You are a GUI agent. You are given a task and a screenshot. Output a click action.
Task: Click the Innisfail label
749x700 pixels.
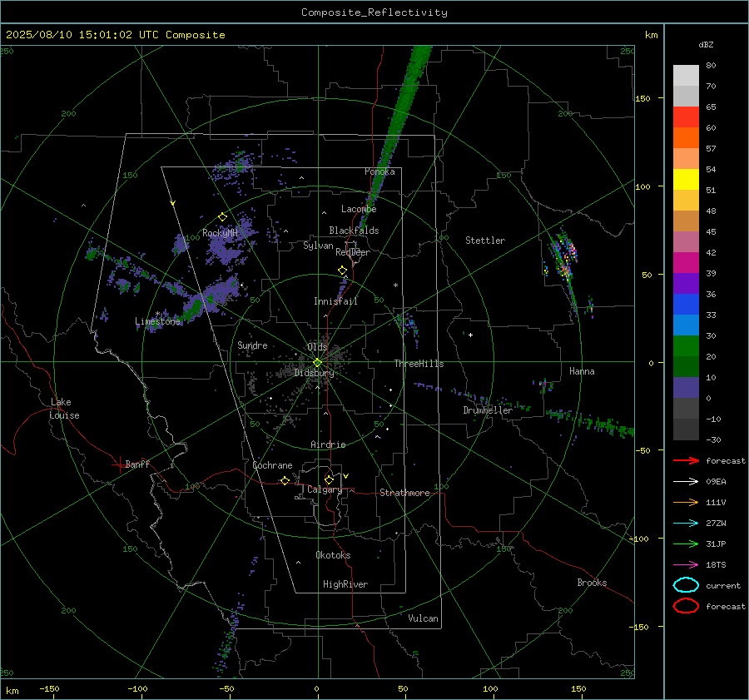pyautogui.click(x=336, y=301)
